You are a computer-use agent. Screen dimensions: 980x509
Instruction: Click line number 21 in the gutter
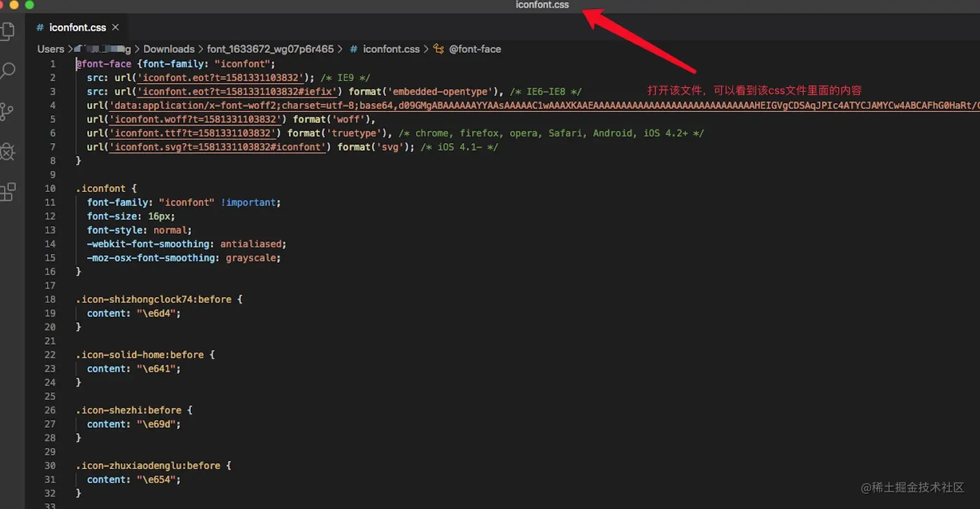tap(50, 341)
